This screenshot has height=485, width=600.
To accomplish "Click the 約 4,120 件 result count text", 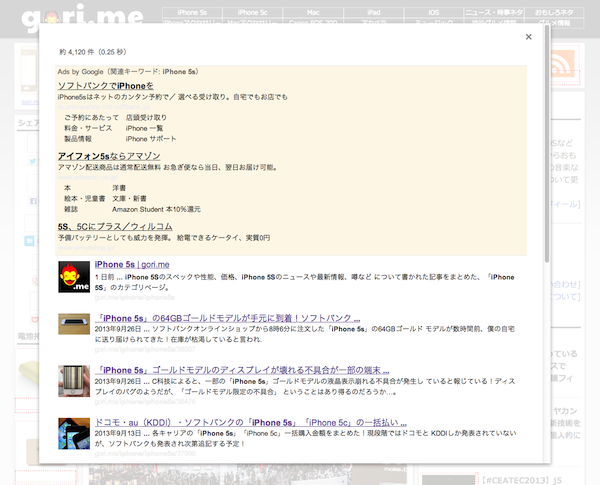I will point(93,52).
